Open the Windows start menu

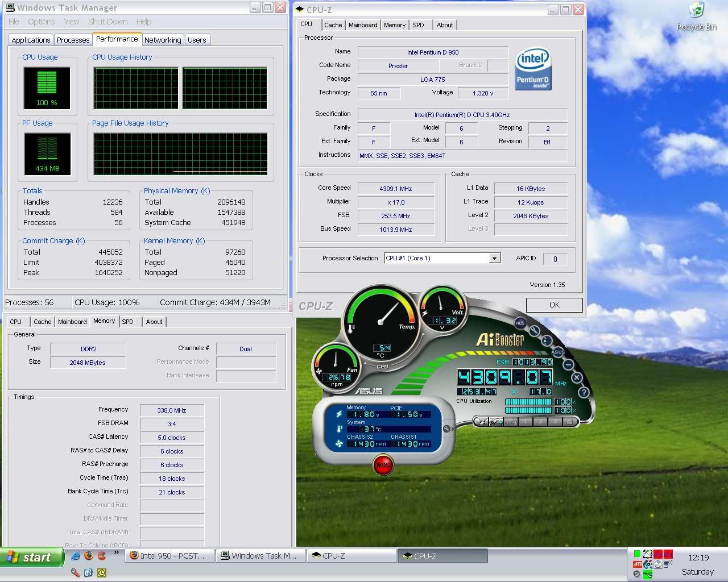tap(32, 557)
